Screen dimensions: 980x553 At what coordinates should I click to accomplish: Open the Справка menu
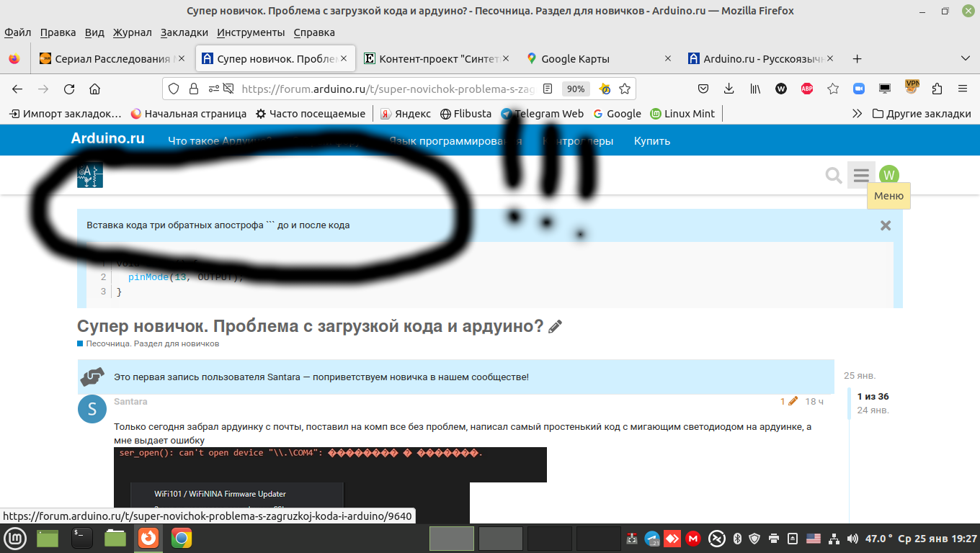coord(314,32)
